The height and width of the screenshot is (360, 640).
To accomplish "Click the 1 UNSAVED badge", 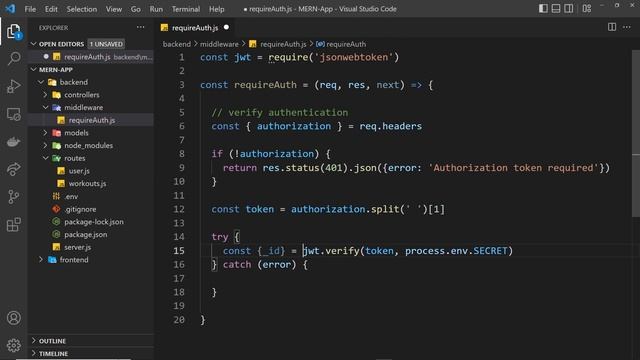I will (106, 44).
